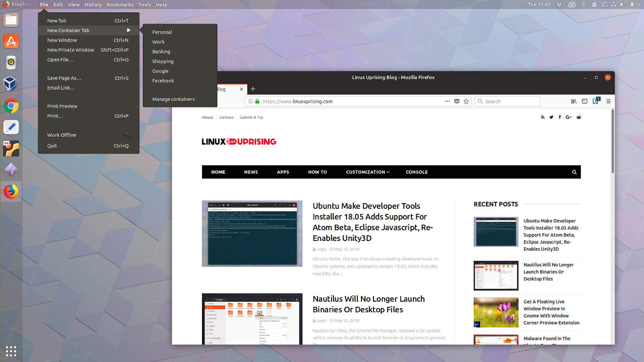This screenshot has width=644, height=362.
Task: Open the Bookmarks menu
Action: [120, 4]
